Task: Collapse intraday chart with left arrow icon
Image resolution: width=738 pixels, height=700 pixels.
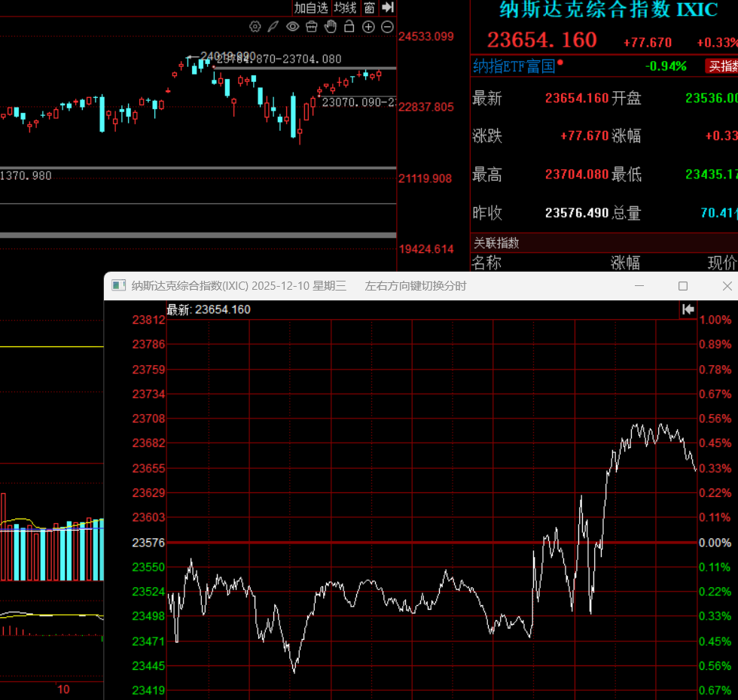Action: coord(687,309)
